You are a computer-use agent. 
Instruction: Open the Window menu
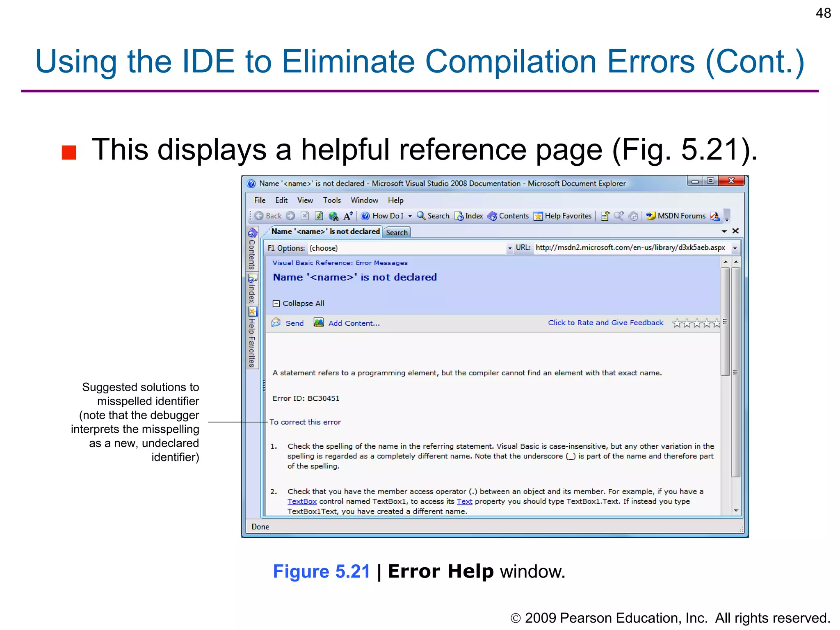click(364, 200)
